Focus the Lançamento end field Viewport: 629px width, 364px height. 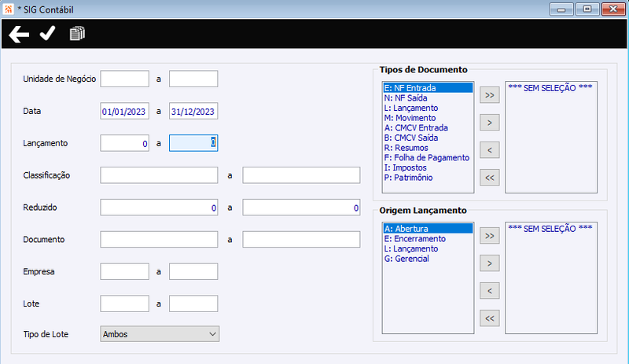coord(193,143)
